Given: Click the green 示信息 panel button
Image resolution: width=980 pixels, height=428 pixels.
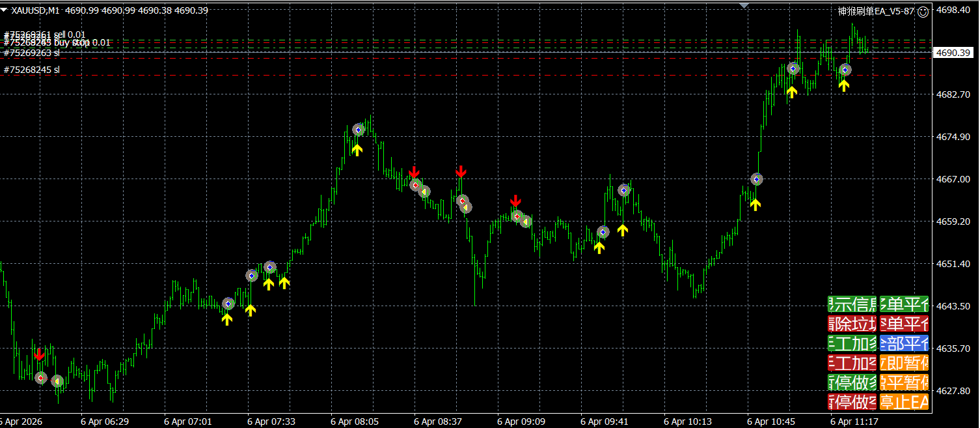Looking at the screenshot, I should (852, 304).
